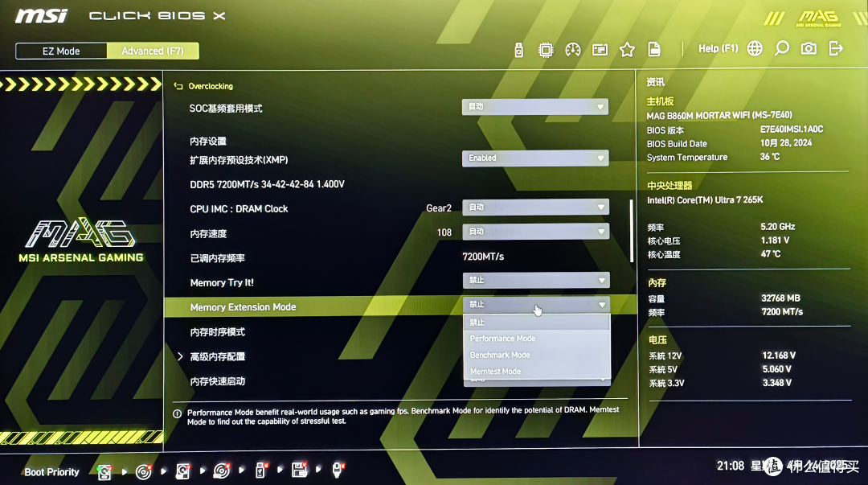Collapse the Memory Extension Mode dropdown

pyautogui.click(x=536, y=305)
